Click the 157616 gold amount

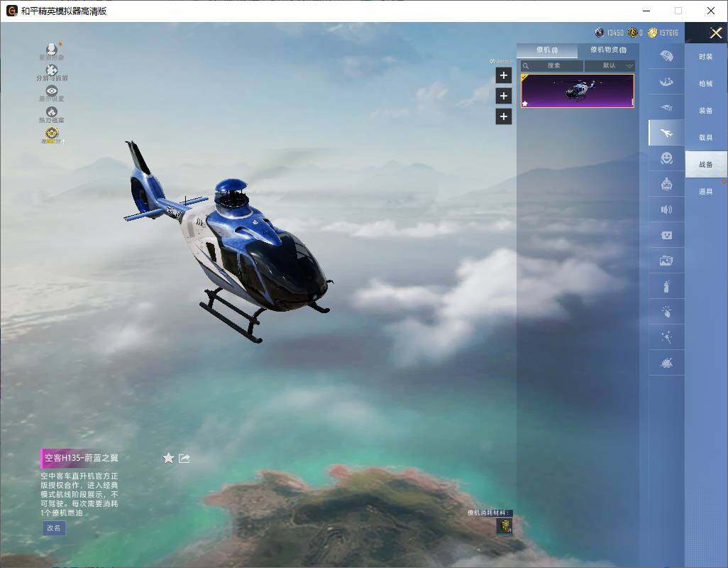[669, 33]
